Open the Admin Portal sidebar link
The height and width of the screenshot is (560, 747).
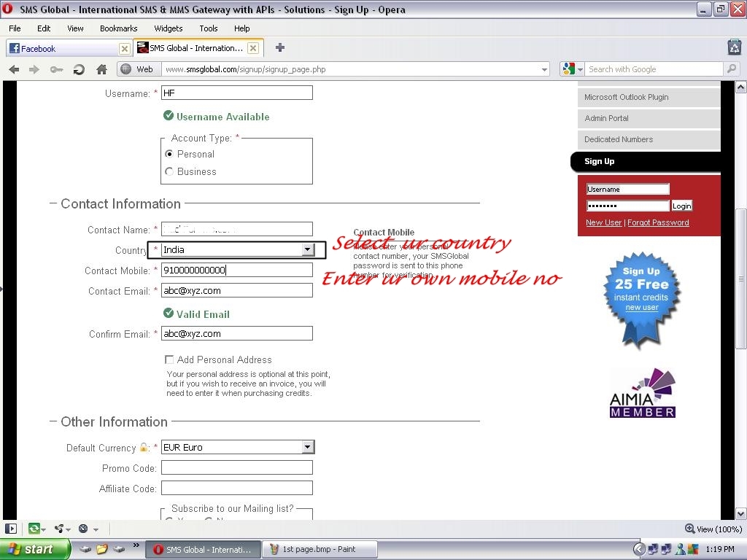(649, 118)
